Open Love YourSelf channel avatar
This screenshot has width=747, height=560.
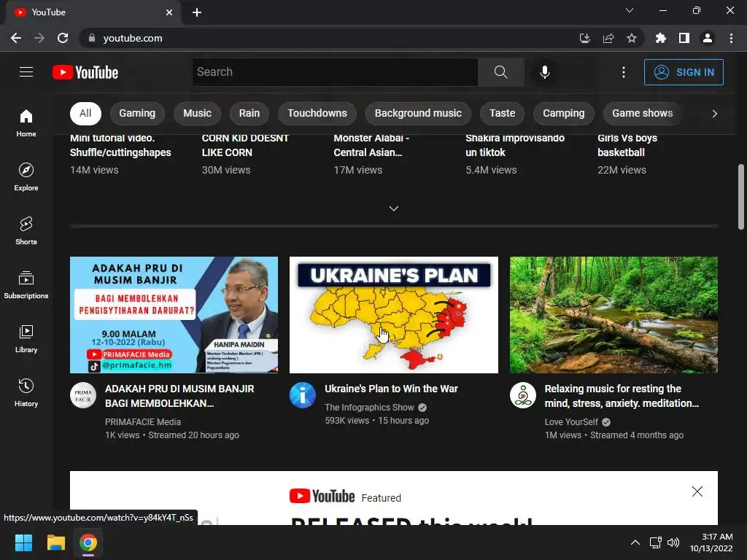coord(522,395)
